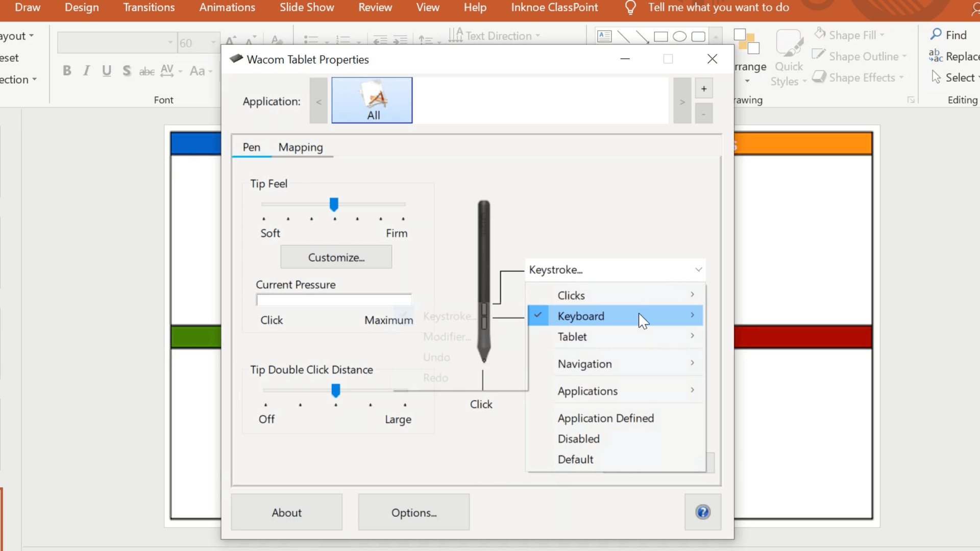
Task: Open the Review ribbon tab
Action: click(x=375, y=8)
